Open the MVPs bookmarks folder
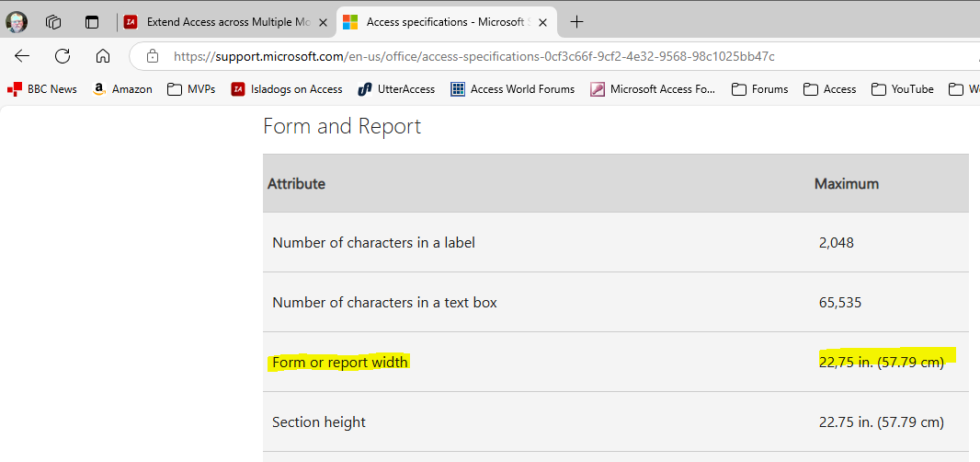The height and width of the screenshot is (462, 980). [x=191, y=89]
